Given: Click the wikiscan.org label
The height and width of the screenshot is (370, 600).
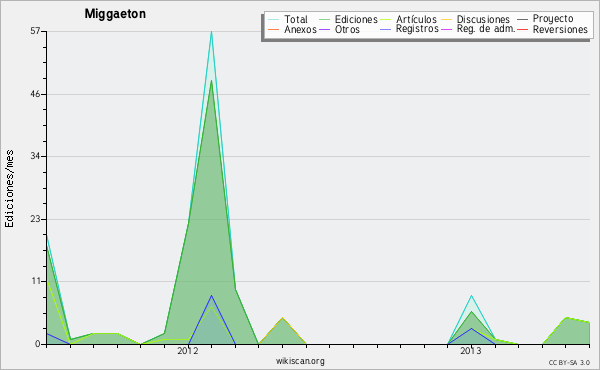Looking at the screenshot, I should (300, 361).
